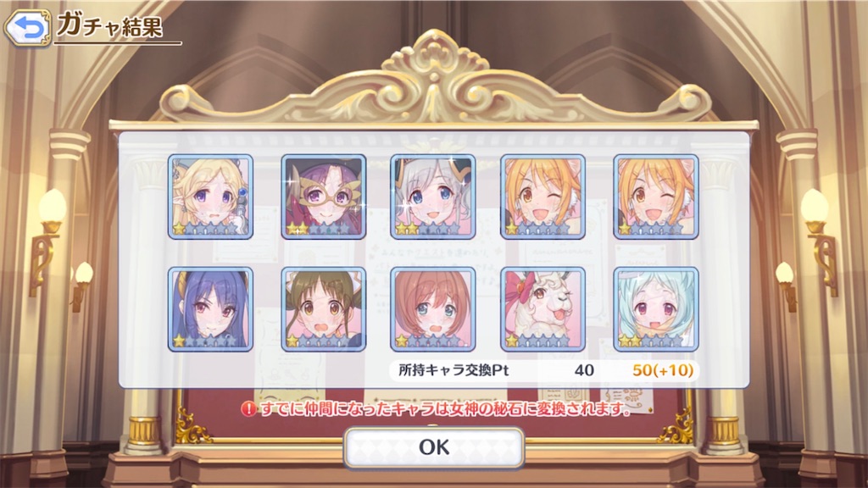Tap the white alpaca character icon

[x=543, y=309]
